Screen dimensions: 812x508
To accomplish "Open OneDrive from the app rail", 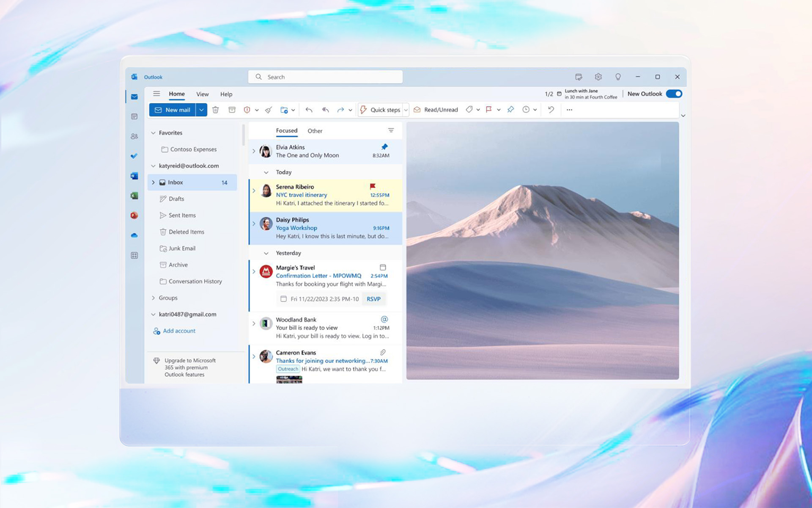I will (x=134, y=235).
